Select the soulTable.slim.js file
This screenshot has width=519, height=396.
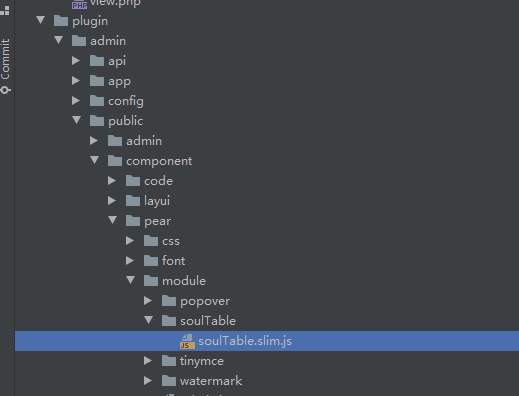tap(267, 341)
